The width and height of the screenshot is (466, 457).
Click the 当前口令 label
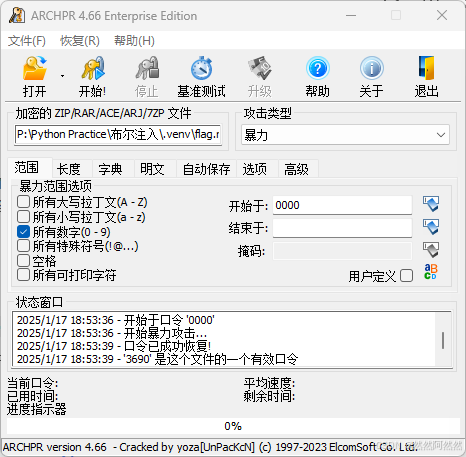click(33, 384)
